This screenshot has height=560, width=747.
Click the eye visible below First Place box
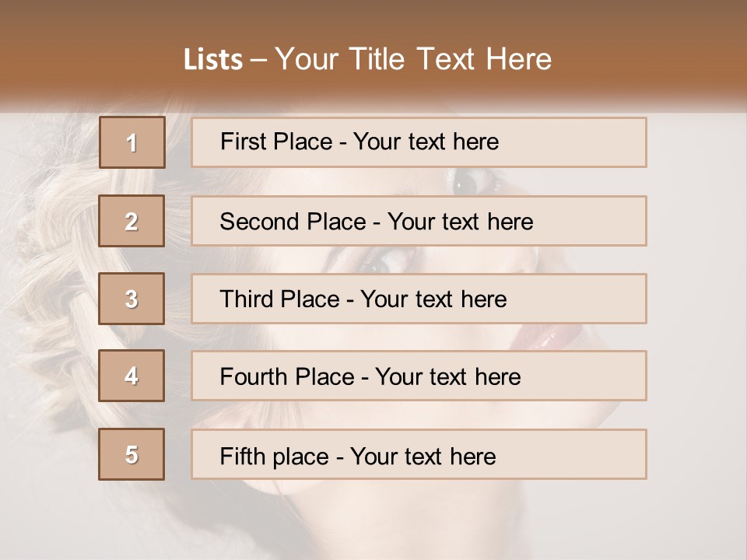[467, 183]
